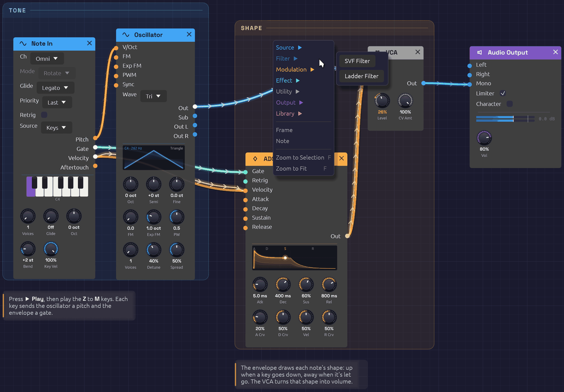The height and width of the screenshot is (392, 564).
Task: Open the Source Keys dropdown
Action: coord(57,128)
